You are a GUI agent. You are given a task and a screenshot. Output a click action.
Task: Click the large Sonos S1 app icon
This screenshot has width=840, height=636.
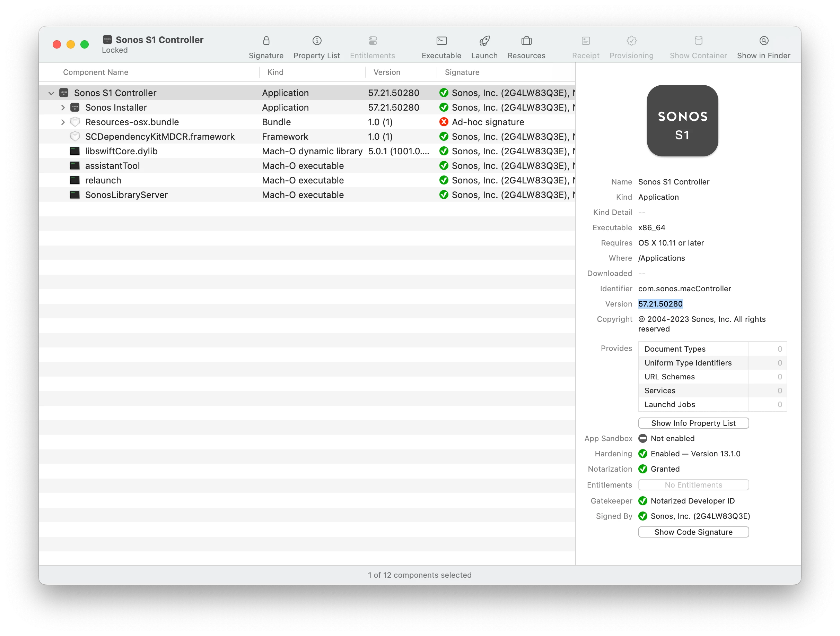click(x=682, y=121)
